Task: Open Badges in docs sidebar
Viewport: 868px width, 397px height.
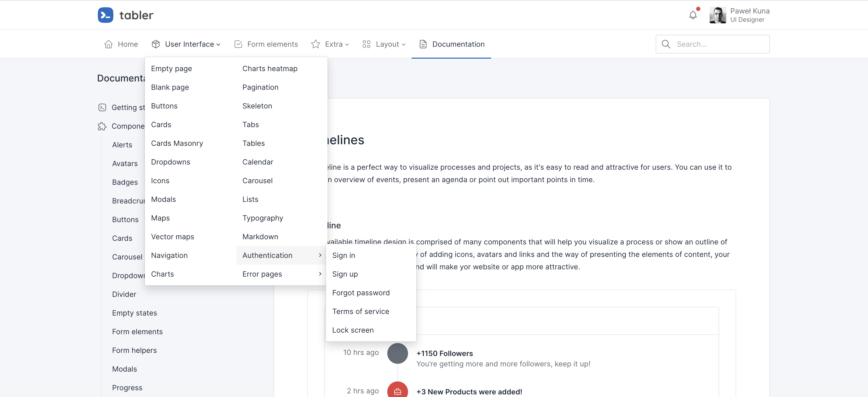Action: 125,182
